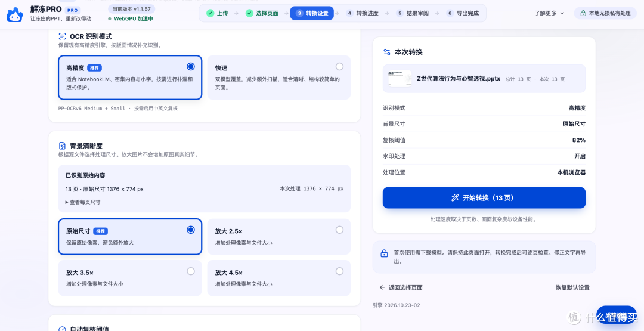Expand 查看每页尺寸 disclosure triangle
The height and width of the screenshot is (331, 644).
[x=67, y=202]
